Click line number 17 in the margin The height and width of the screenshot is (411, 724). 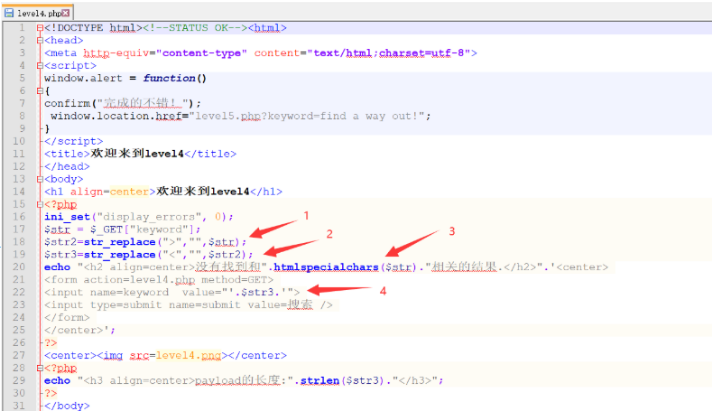(x=19, y=230)
